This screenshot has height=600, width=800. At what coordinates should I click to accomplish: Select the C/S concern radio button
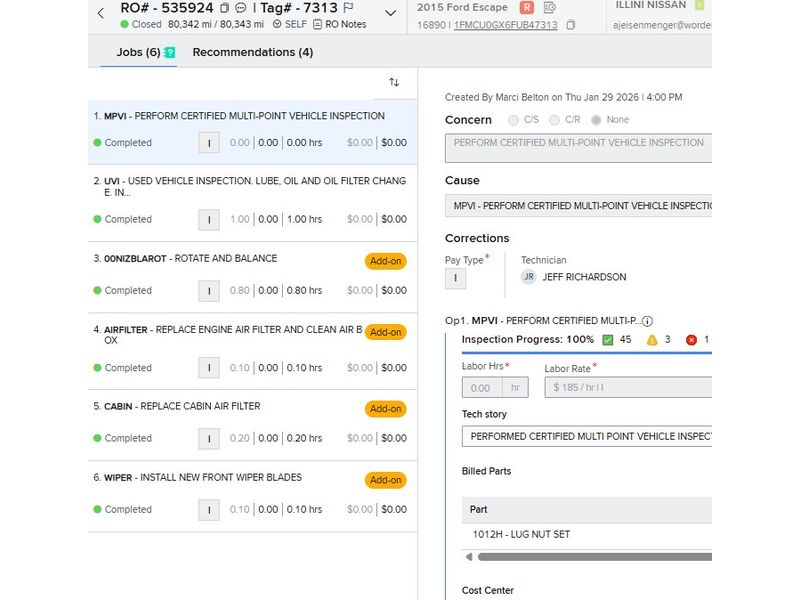[514, 120]
